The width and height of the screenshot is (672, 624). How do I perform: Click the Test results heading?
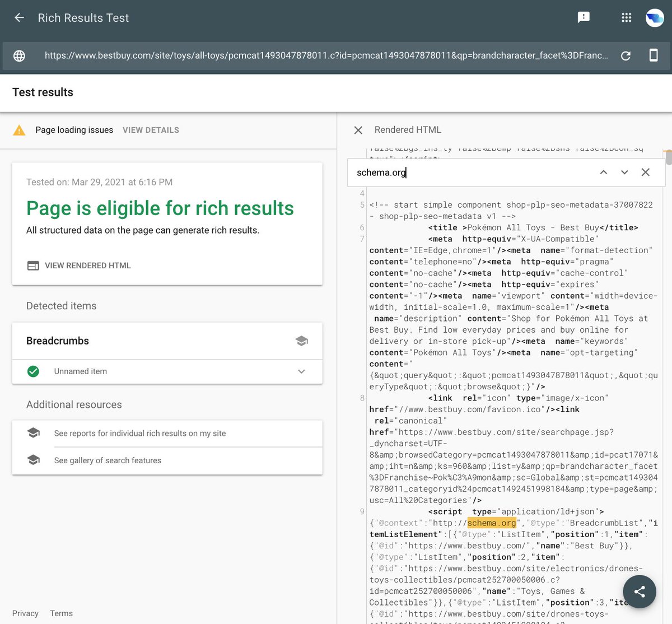(43, 92)
